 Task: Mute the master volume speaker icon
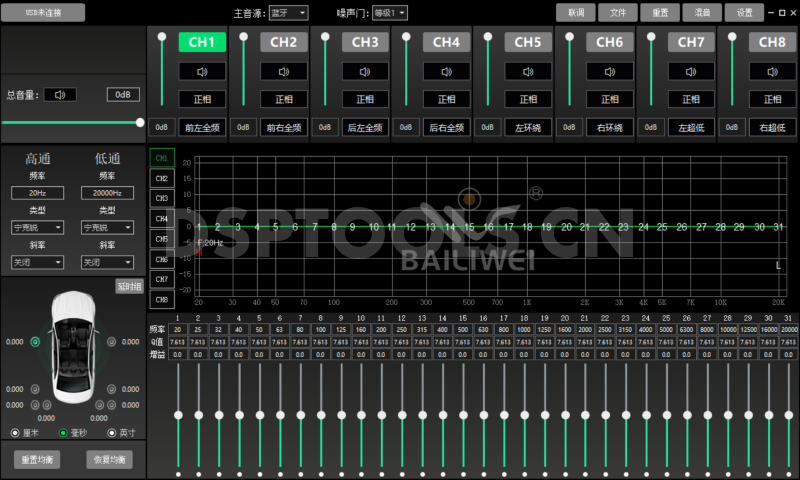[x=62, y=95]
